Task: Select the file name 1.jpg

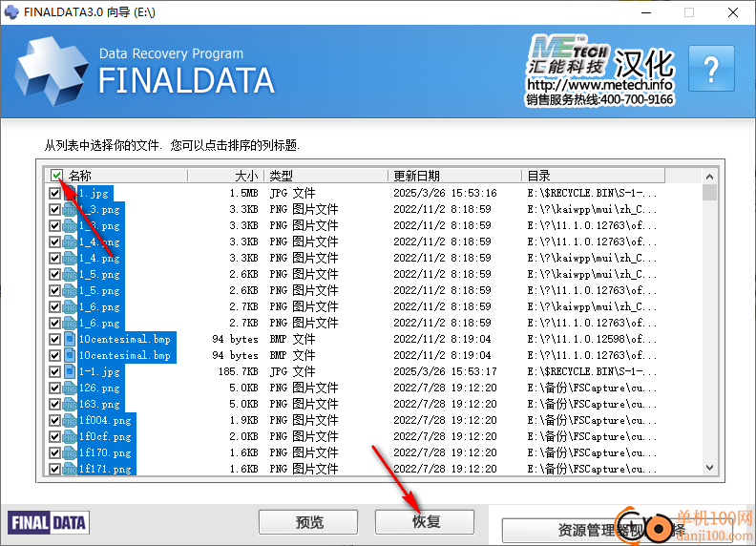Action: tap(94, 194)
